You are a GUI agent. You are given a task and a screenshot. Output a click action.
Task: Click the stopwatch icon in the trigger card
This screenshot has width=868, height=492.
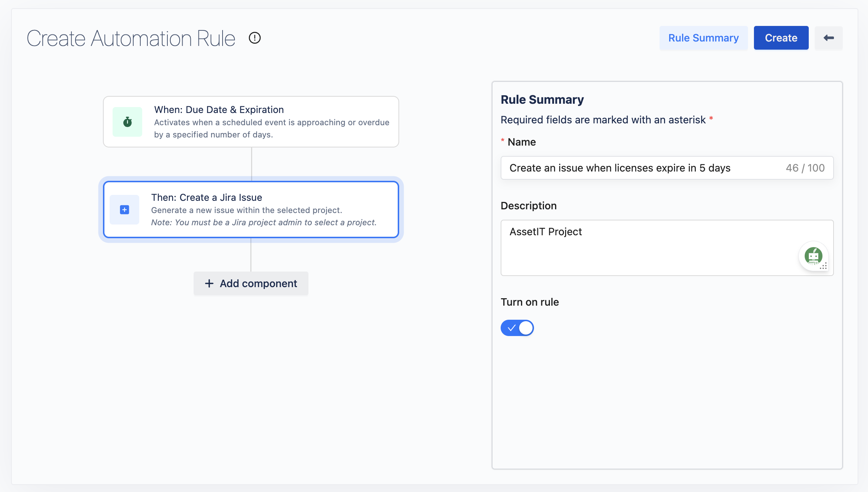(127, 122)
